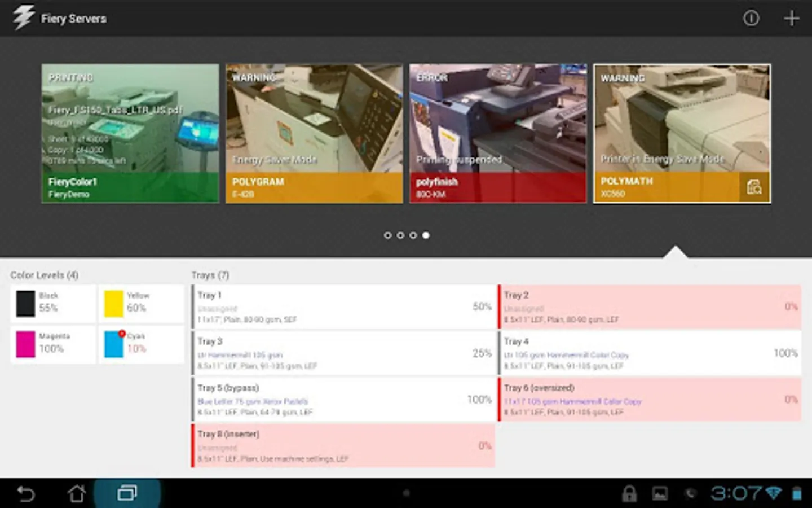Tap the Wi-Fi signal icon

(x=774, y=494)
